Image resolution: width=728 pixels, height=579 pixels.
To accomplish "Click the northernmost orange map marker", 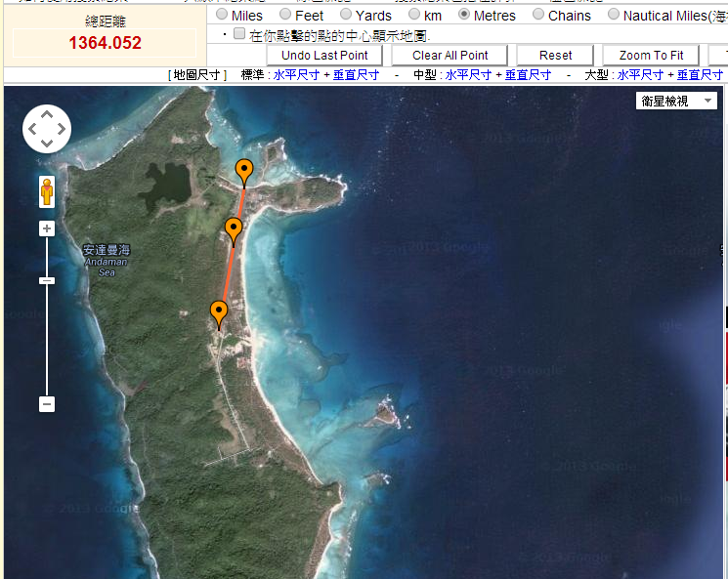I will pyautogui.click(x=244, y=172).
